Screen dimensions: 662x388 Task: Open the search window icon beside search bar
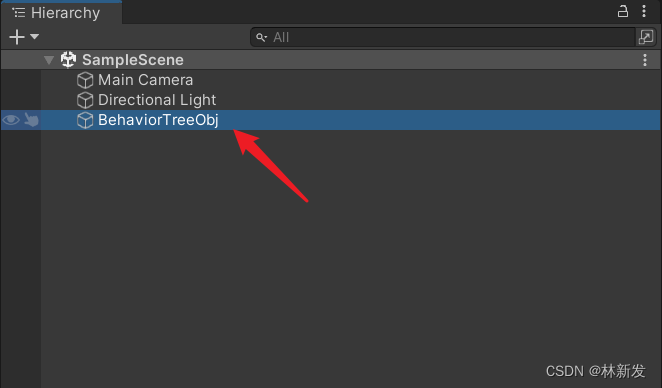(646, 37)
